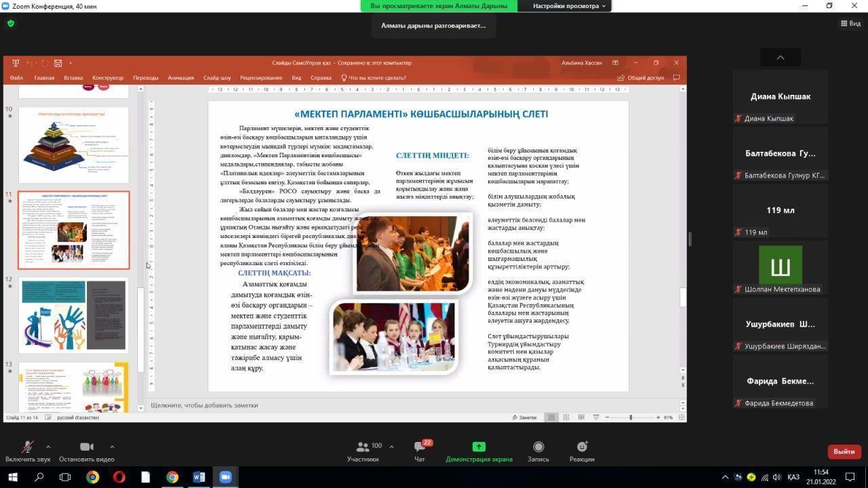
Task: Open the Reactions smiley icon
Action: click(582, 447)
